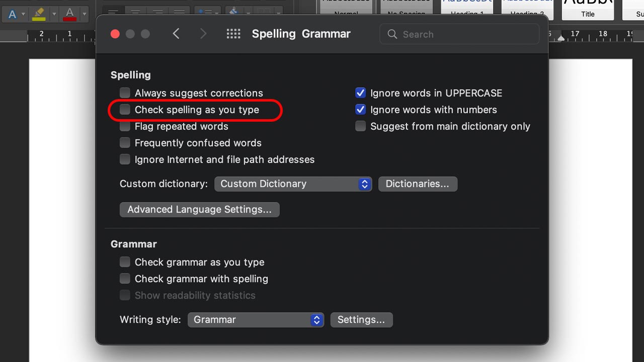644x362 pixels.
Task: Apply the red font color in Word
Action: (70, 14)
